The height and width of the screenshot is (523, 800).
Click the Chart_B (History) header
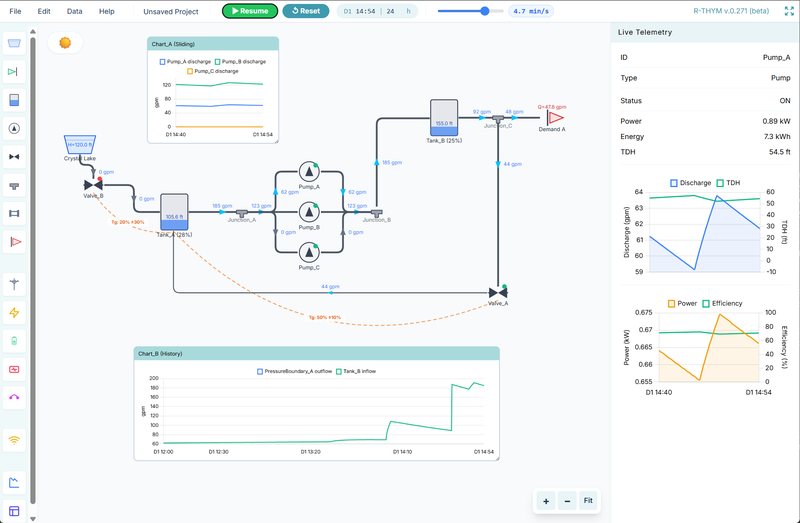coord(316,354)
